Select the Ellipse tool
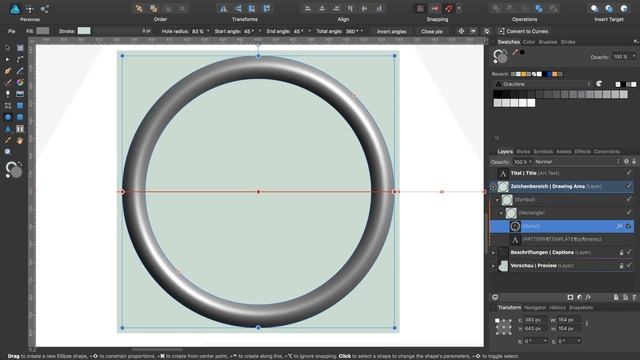Viewport: 640px width, 360px height. 8,117
